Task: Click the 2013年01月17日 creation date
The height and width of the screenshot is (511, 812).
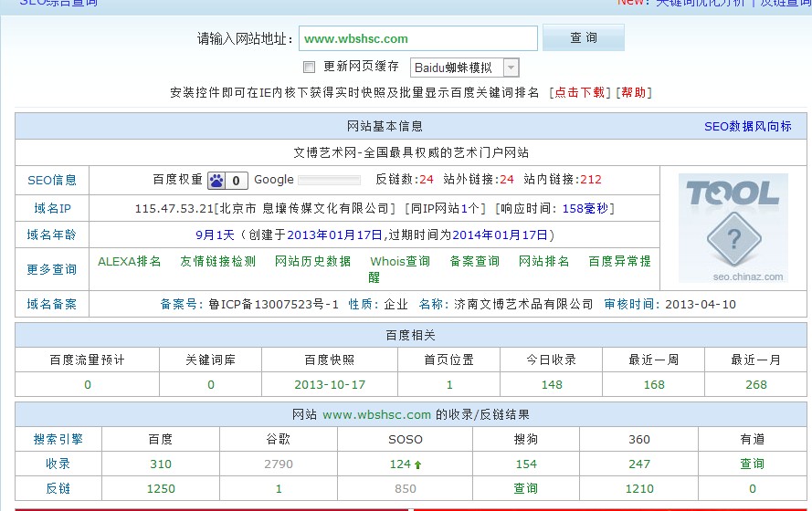Action: 334,235
